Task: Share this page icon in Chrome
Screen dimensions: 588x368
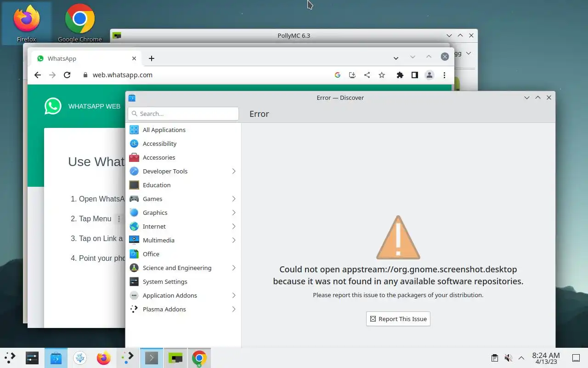Action: coord(367,75)
